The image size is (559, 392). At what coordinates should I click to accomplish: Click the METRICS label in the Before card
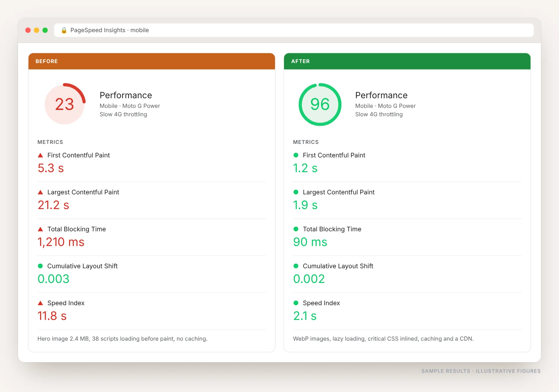click(x=50, y=142)
